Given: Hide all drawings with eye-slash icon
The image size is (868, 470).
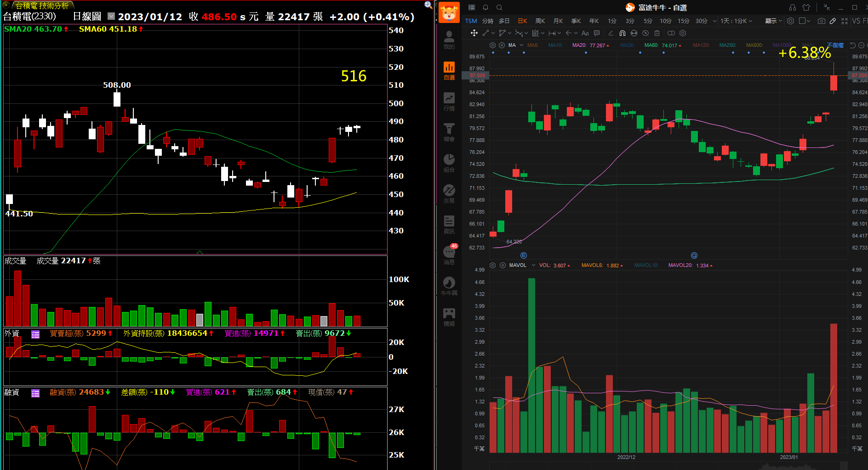Looking at the screenshot, I should coord(645,33).
